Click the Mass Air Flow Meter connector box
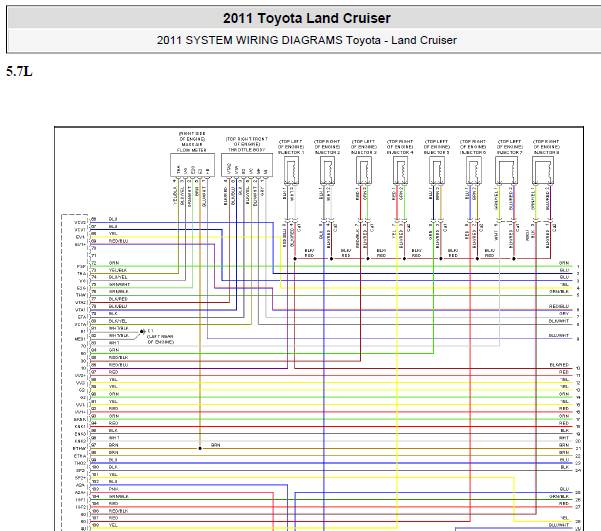The width and height of the screenshot is (601, 531). (192, 165)
